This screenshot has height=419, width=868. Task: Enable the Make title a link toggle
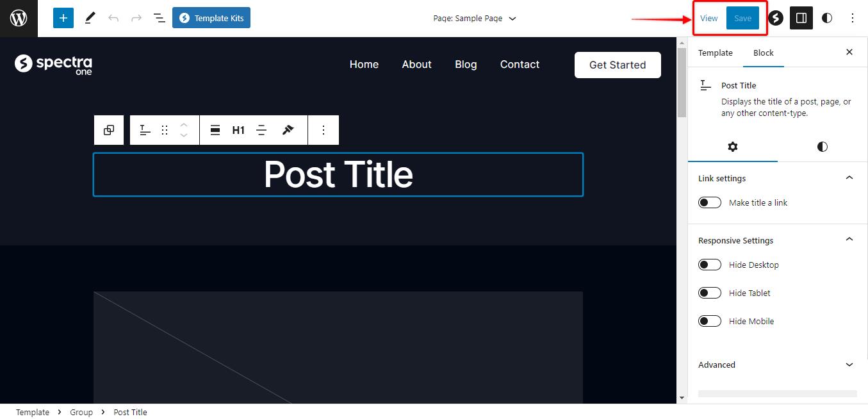pyautogui.click(x=710, y=202)
